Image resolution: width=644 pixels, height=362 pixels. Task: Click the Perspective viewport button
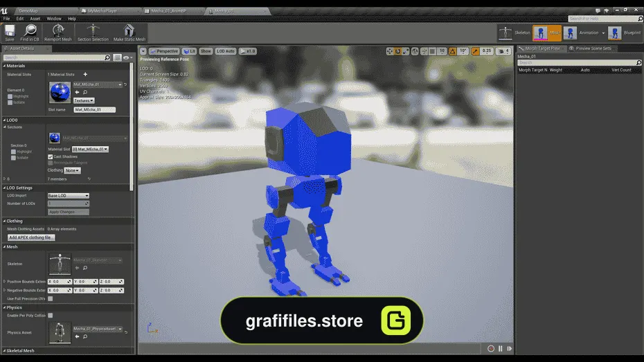164,51
